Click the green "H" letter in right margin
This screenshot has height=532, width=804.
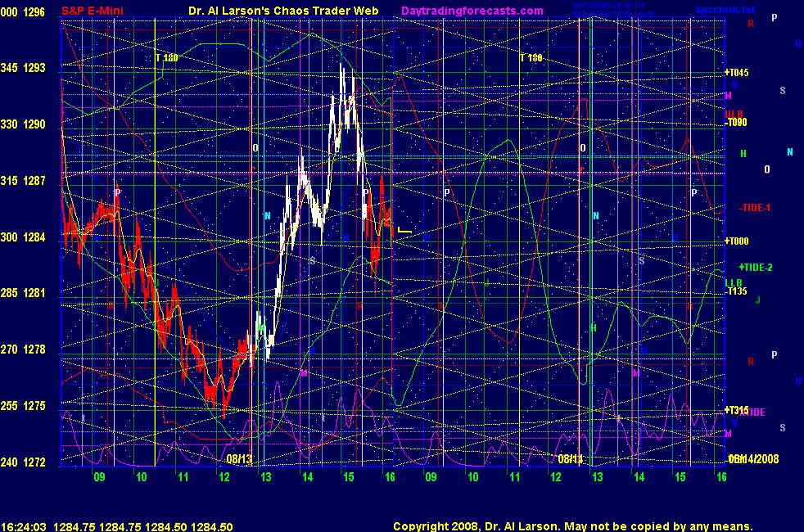tap(743, 153)
